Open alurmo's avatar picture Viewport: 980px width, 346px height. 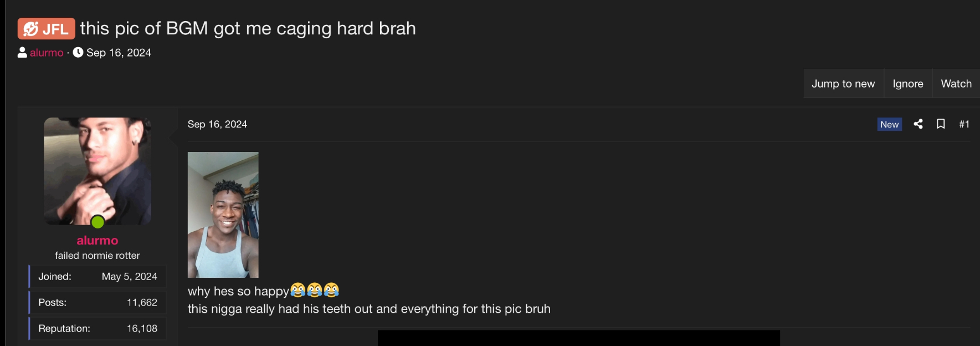[98, 170]
